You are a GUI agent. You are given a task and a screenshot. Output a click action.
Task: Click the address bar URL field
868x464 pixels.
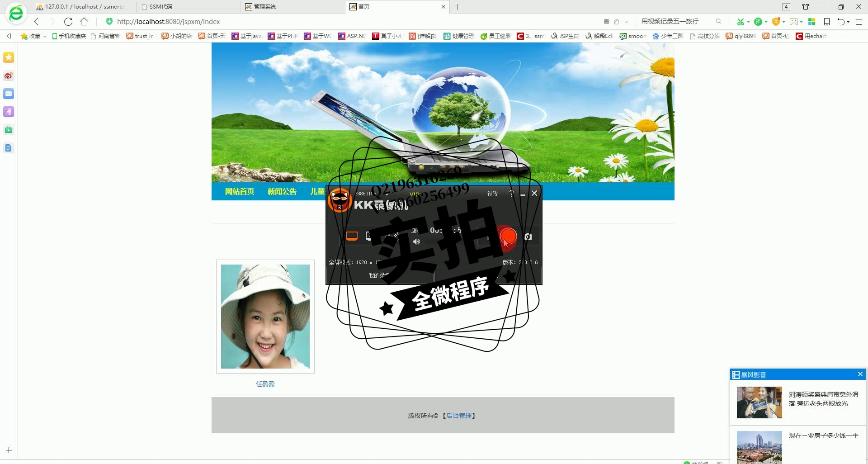[x=353, y=21]
